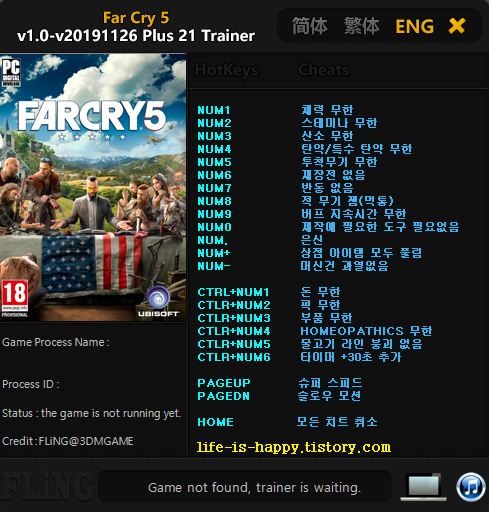This screenshot has height=512, width=489.
Task: Open the life-is-happy.tistory.com link
Action: pos(293,447)
